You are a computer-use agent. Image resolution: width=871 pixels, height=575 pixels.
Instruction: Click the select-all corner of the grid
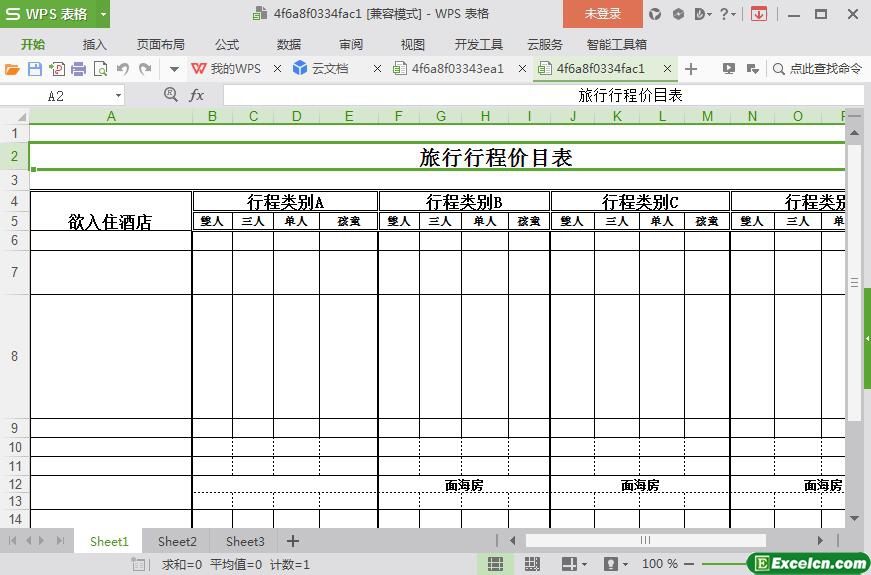pyautogui.click(x=15, y=116)
